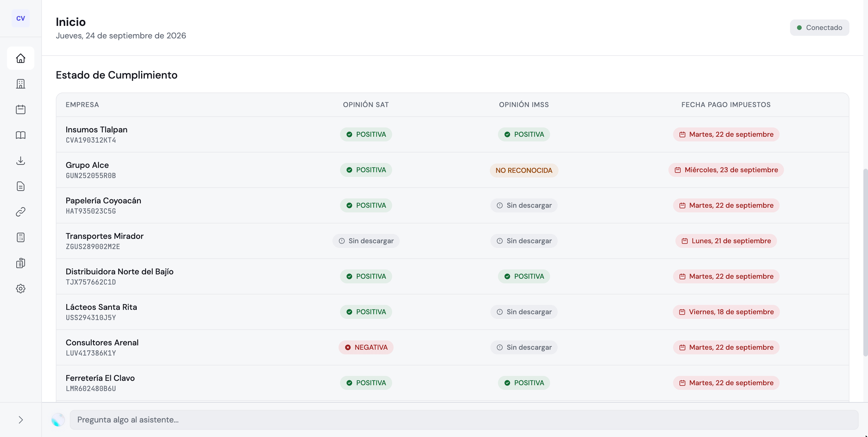
Task: Select the Distribuidora Norte del Bajío name
Action: point(120,271)
